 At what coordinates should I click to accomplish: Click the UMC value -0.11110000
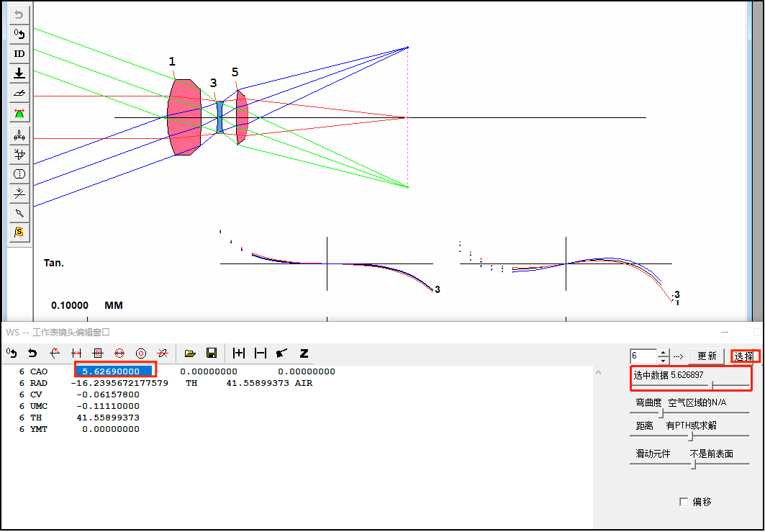[x=108, y=406]
